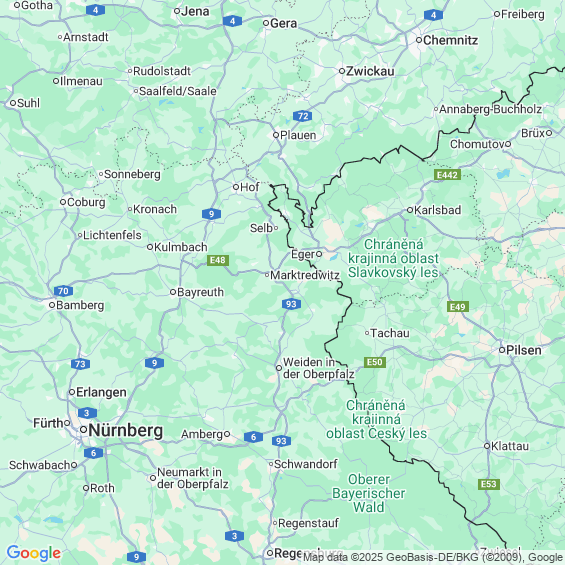Click the Karlsbad city marker
This screenshot has height=565, width=565.
tap(410, 210)
